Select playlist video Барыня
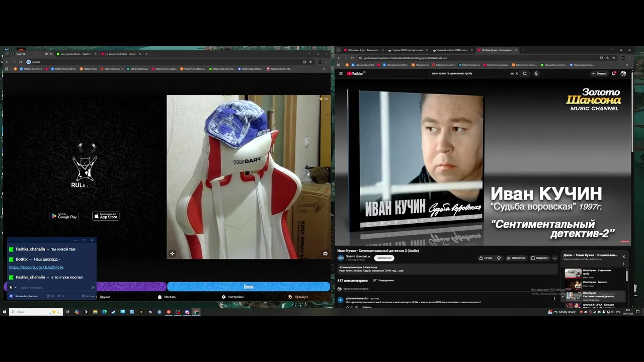Viewport: 644px width, 362px height. (x=594, y=284)
